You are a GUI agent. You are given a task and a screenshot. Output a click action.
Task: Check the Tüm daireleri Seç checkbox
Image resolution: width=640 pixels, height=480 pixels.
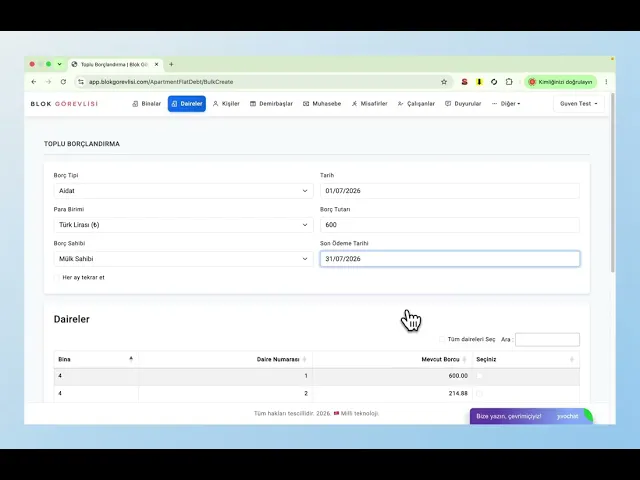[x=442, y=339]
